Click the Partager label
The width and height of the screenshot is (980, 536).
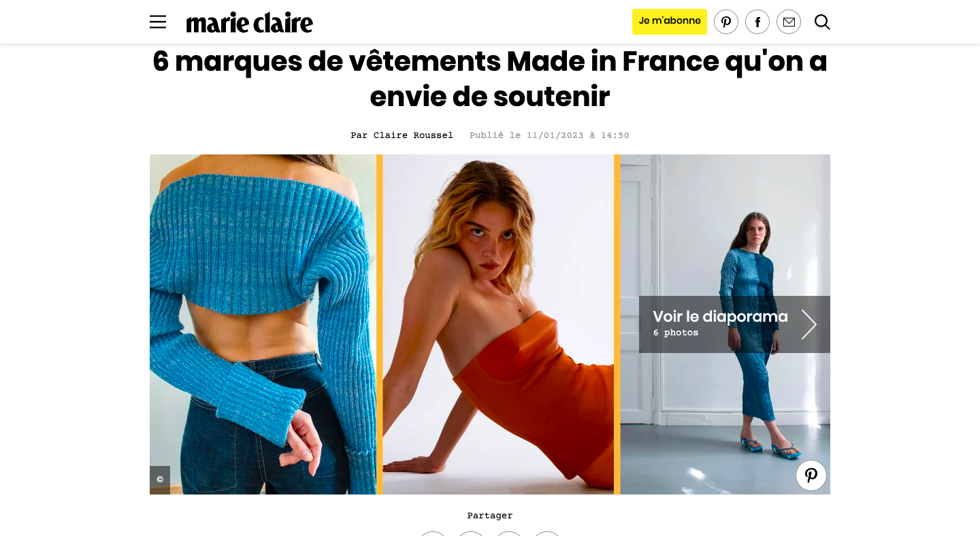pyautogui.click(x=490, y=516)
